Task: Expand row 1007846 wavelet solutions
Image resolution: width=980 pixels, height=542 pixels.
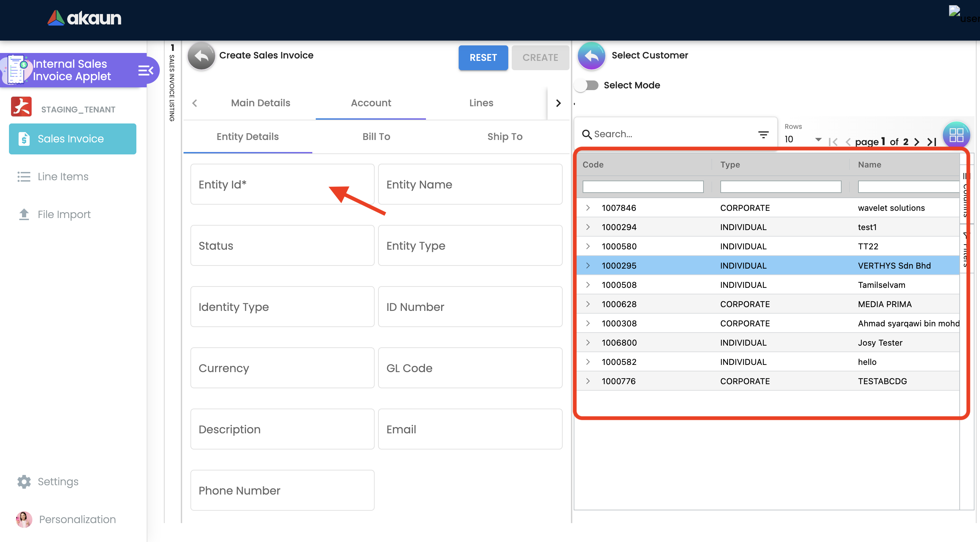Action: click(x=588, y=207)
